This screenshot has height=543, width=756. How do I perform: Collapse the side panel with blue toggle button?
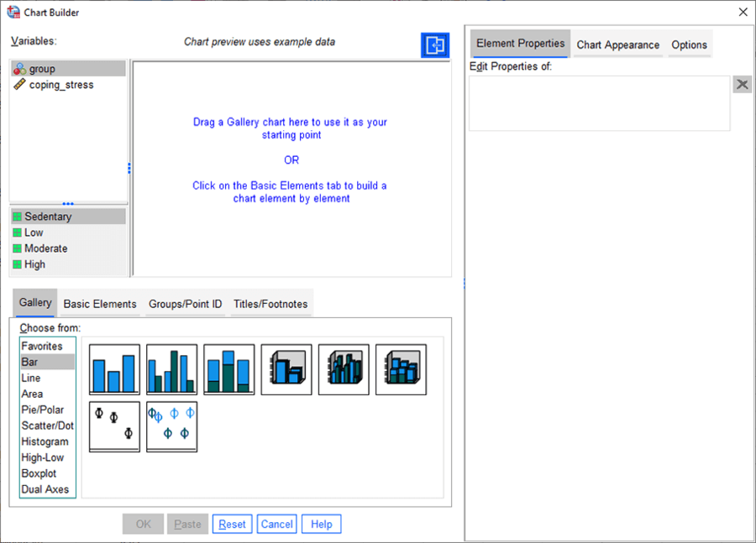(x=434, y=45)
